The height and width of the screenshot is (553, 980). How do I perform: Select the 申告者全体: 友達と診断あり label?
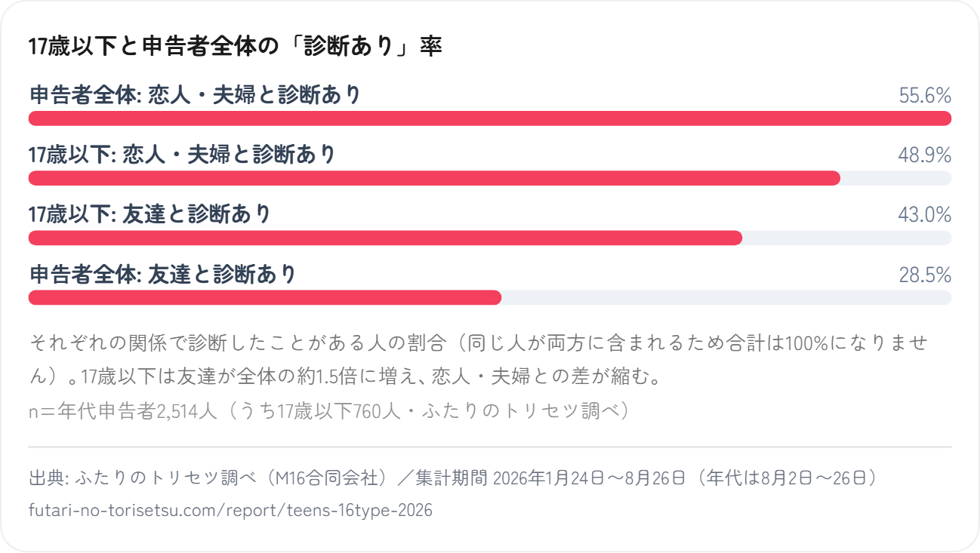click(162, 274)
